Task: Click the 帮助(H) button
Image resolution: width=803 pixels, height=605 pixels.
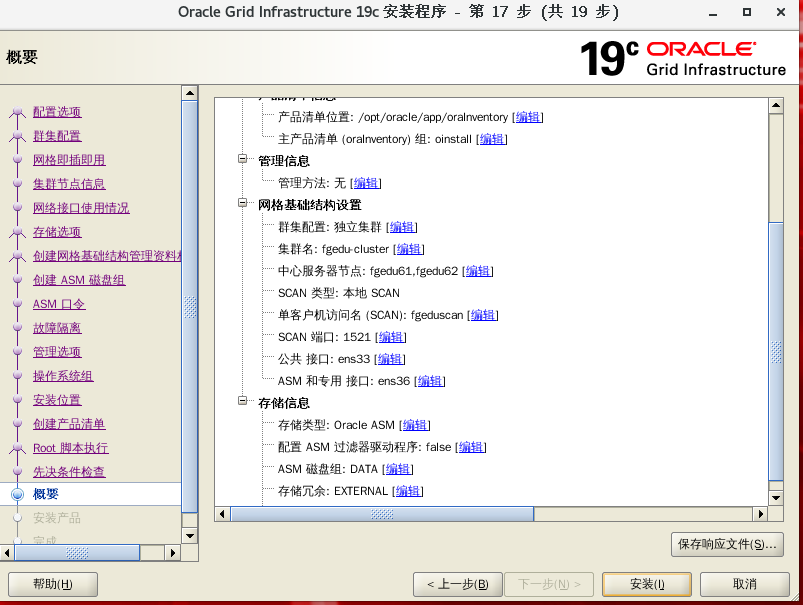Action: [x=53, y=585]
